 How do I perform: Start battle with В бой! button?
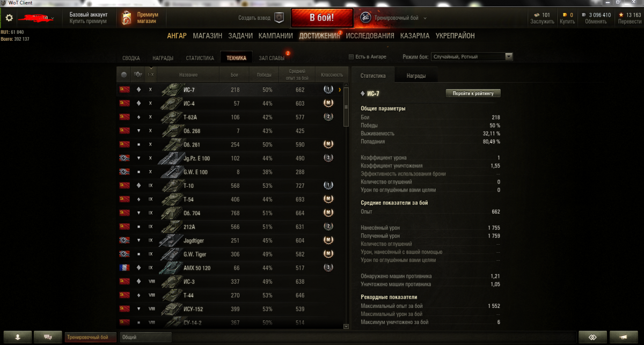[322, 18]
